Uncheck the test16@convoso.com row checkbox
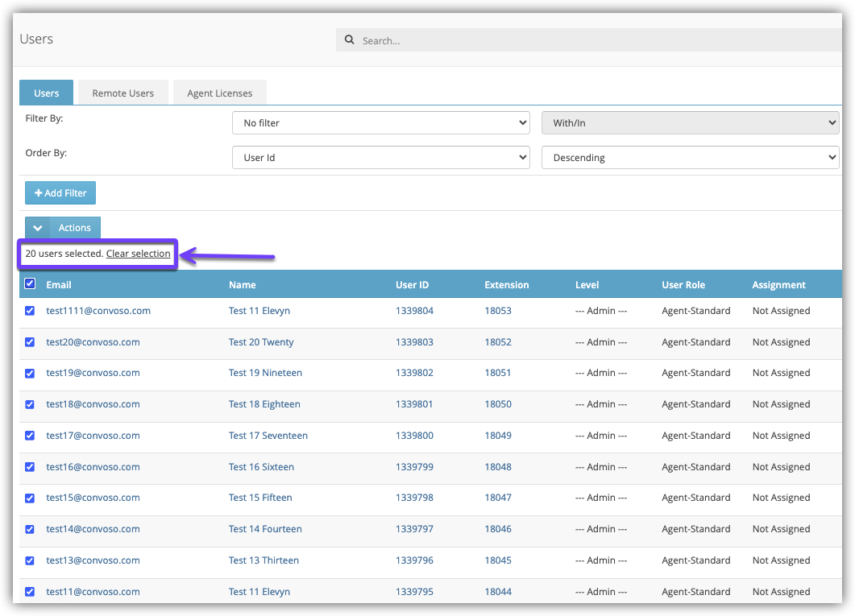This screenshot has width=855, height=616. point(30,467)
